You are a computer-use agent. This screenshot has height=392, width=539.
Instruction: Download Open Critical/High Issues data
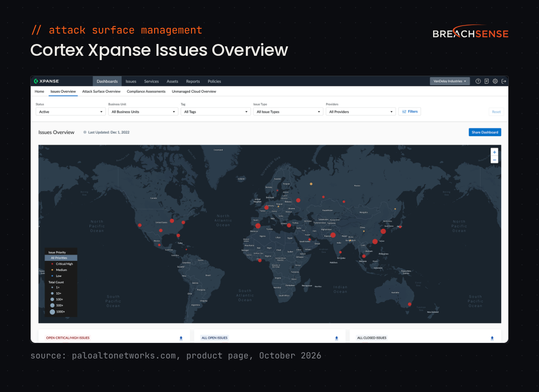tap(181, 339)
